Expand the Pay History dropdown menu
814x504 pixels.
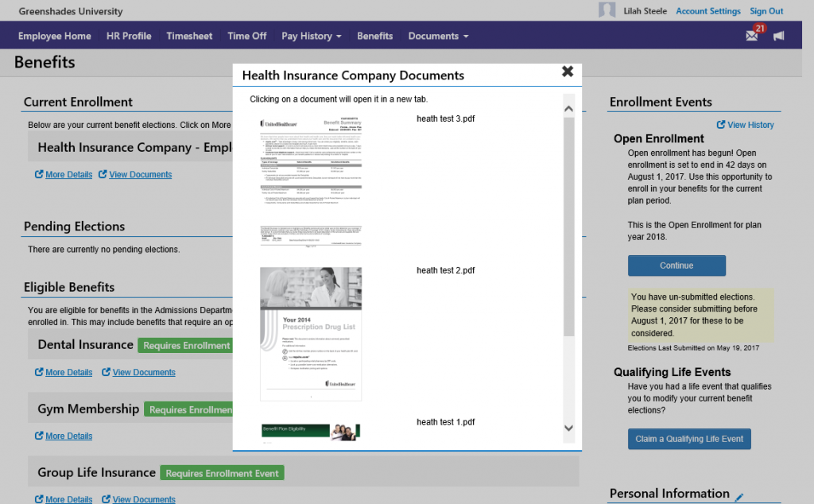(312, 36)
